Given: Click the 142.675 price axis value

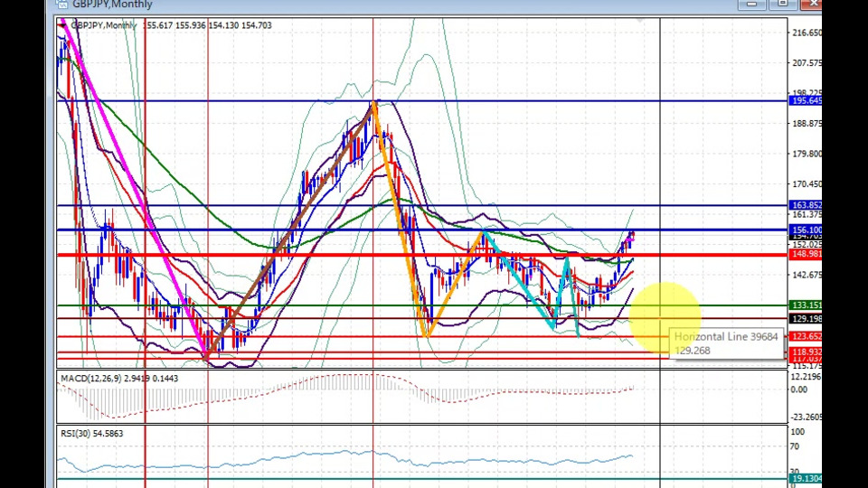Looking at the screenshot, I should (807, 275).
